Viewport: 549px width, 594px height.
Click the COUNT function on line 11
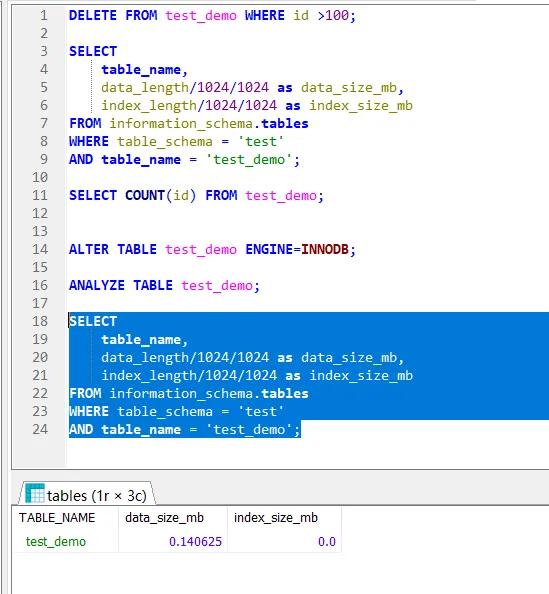tap(145, 195)
